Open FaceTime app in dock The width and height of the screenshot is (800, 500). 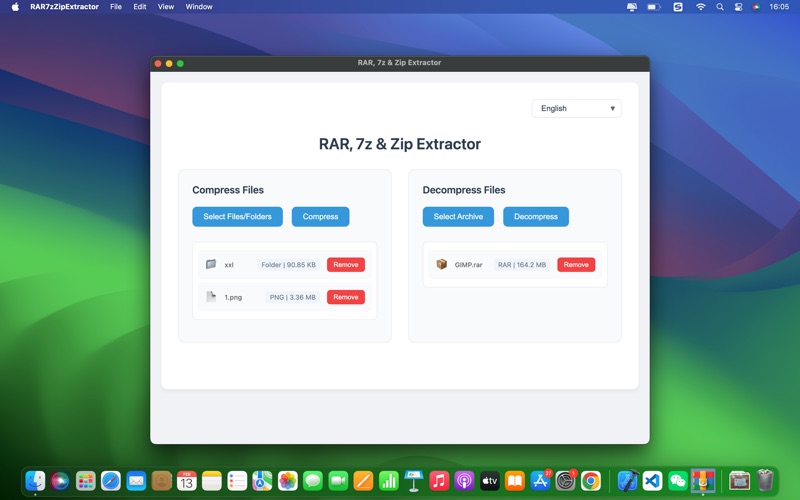point(338,481)
